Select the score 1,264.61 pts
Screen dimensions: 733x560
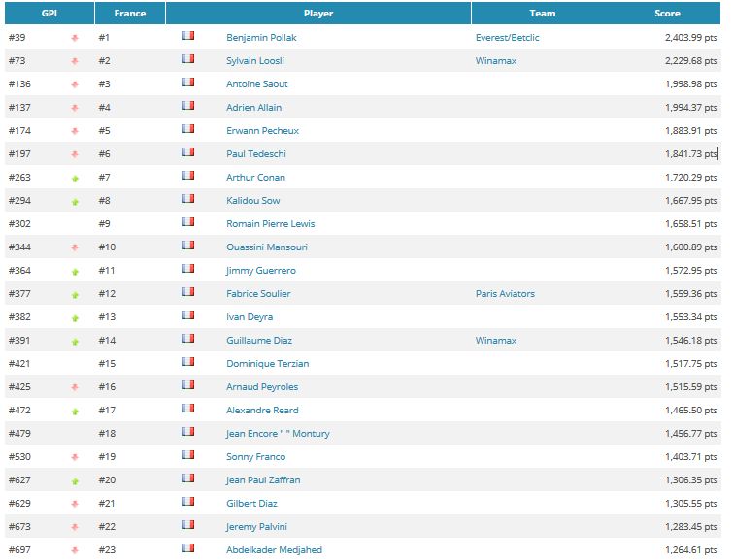(x=691, y=549)
